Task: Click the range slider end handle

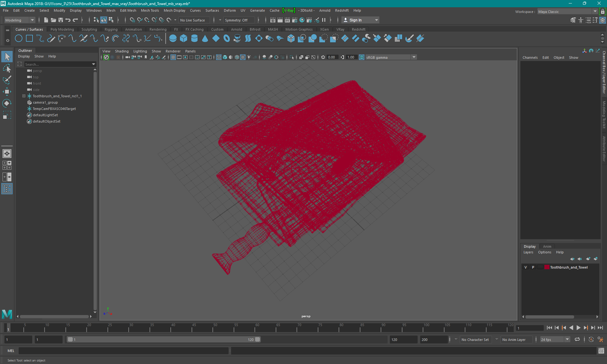Action: tap(258, 339)
